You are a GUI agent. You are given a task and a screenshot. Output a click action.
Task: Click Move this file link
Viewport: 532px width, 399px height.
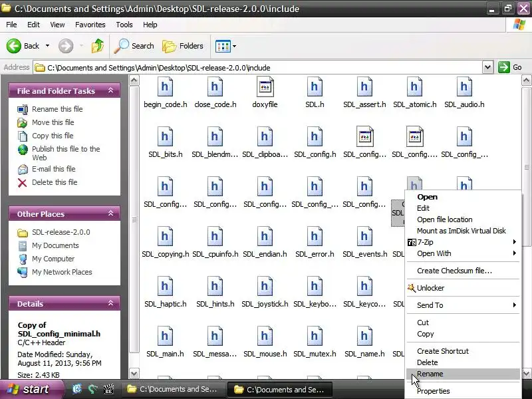(x=53, y=122)
